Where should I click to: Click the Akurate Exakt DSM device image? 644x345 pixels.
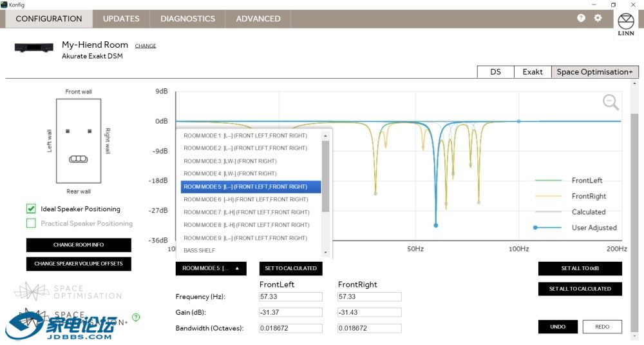click(x=35, y=48)
